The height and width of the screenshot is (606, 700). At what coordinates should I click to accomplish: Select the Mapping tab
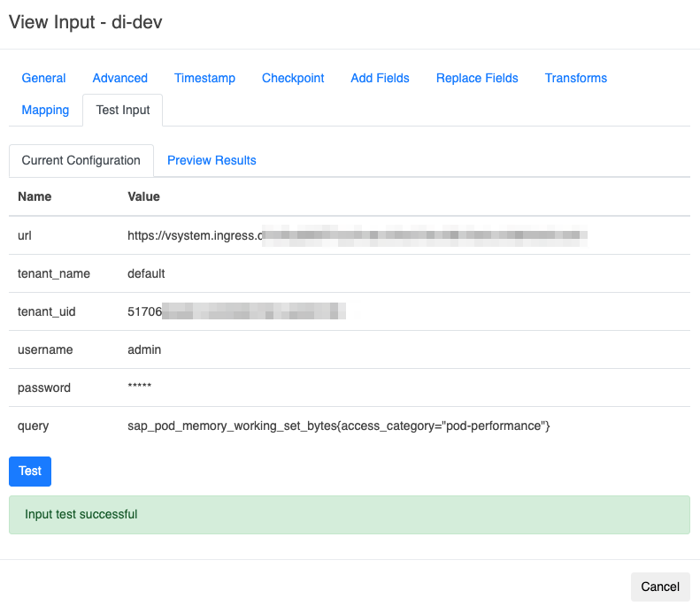[45, 110]
